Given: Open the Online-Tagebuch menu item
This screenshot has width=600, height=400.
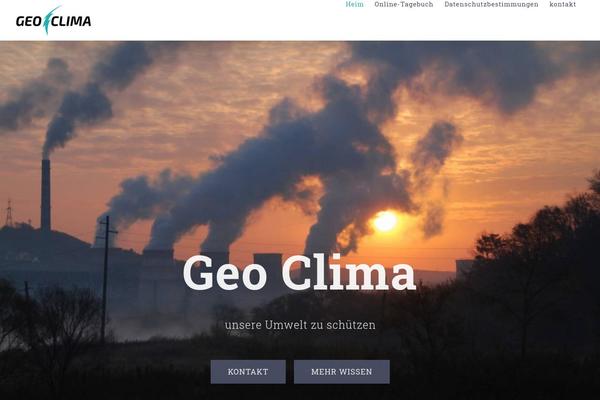Looking at the screenshot, I should (404, 4).
